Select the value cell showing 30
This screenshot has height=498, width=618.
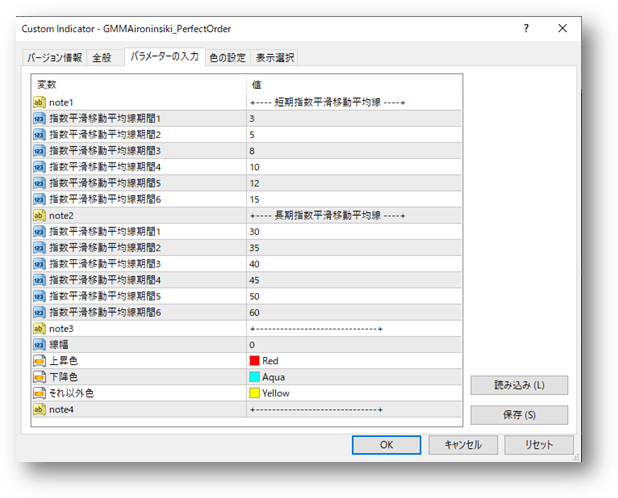coord(354,232)
